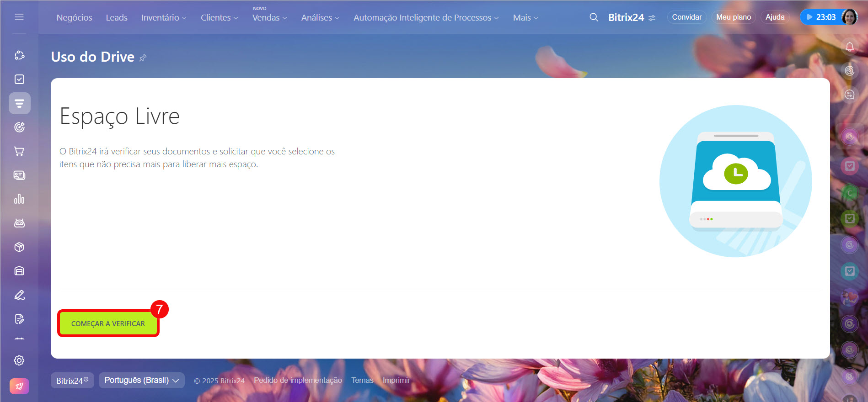Click the Tasks checkmark sidebar icon
Screen dimensions: 868x402
[x=19, y=79]
